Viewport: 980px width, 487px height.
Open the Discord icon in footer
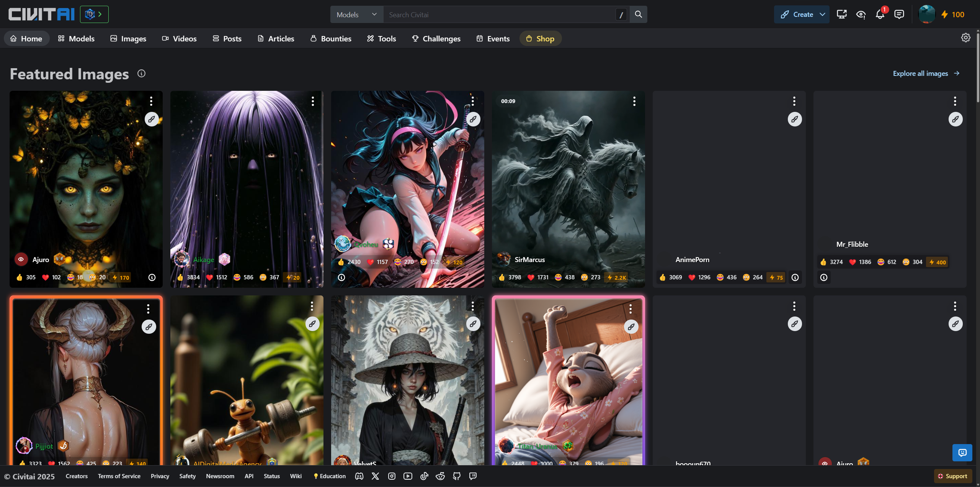[x=359, y=476]
